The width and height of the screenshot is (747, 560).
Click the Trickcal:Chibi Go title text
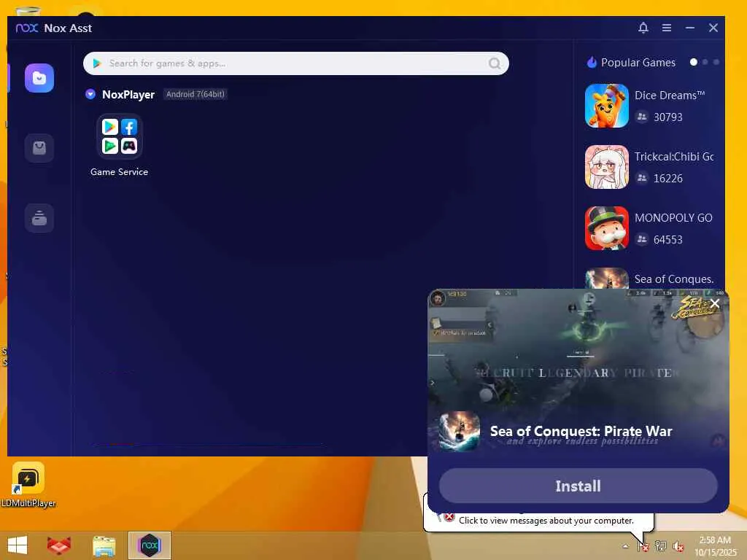(x=673, y=157)
